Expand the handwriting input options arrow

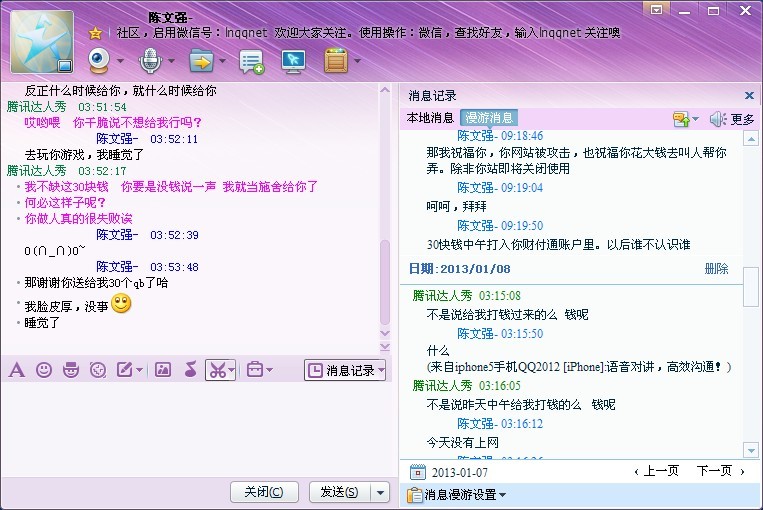pyautogui.click(x=140, y=371)
